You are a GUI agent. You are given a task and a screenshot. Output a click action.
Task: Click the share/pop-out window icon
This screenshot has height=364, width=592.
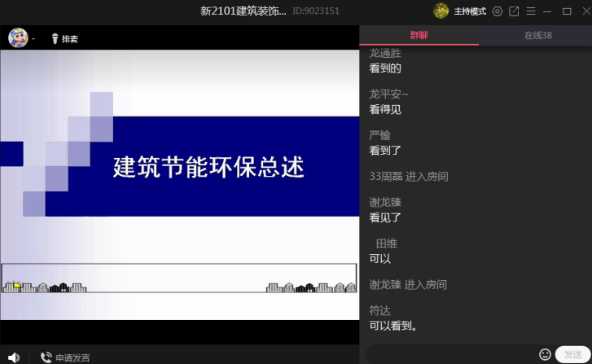(x=514, y=11)
